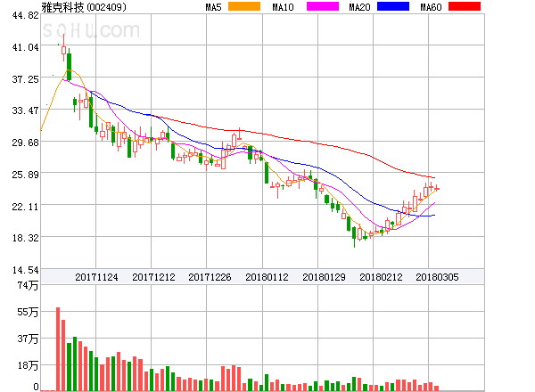Click the 20180129 date label

(x=324, y=277)
